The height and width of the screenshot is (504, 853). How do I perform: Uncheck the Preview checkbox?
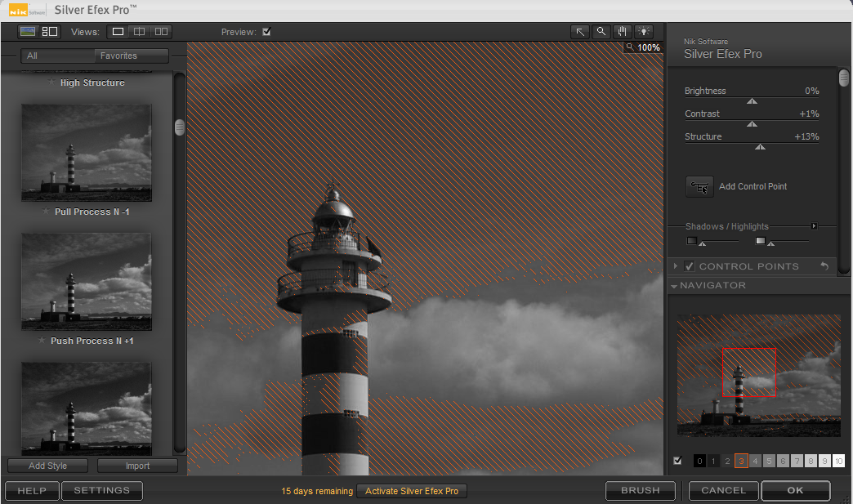266,33
